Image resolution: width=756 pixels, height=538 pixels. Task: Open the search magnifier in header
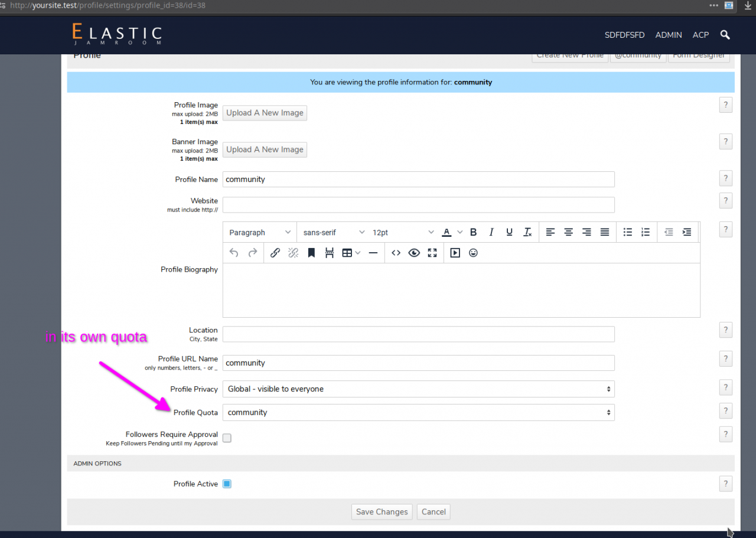725,35
